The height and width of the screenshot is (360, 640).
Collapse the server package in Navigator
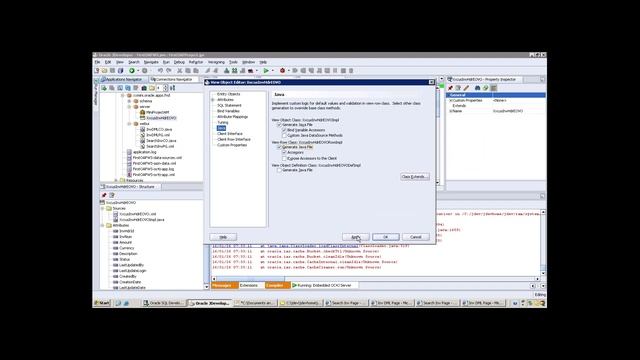pos(129,107)
